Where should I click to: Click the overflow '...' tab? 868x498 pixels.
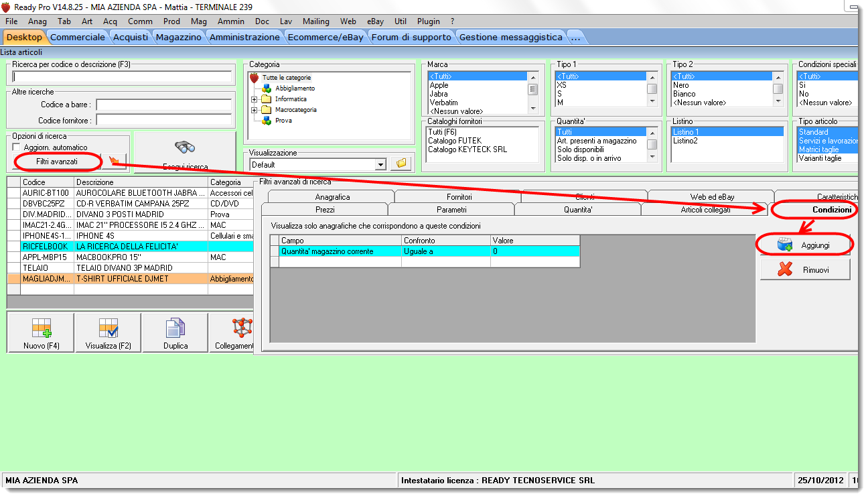pyautogui.click(x=577, y=37)
